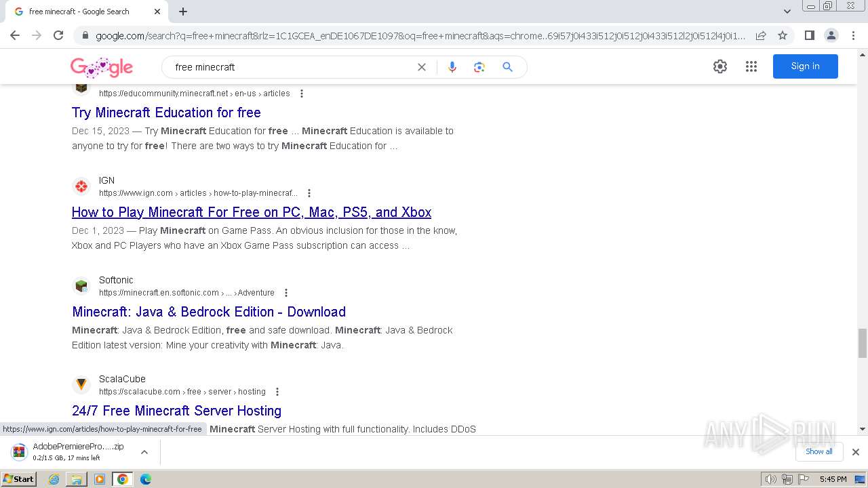Screen dimensions: 868x488
Task: Submit search with magnifier icon
Action: click(507, 67)
